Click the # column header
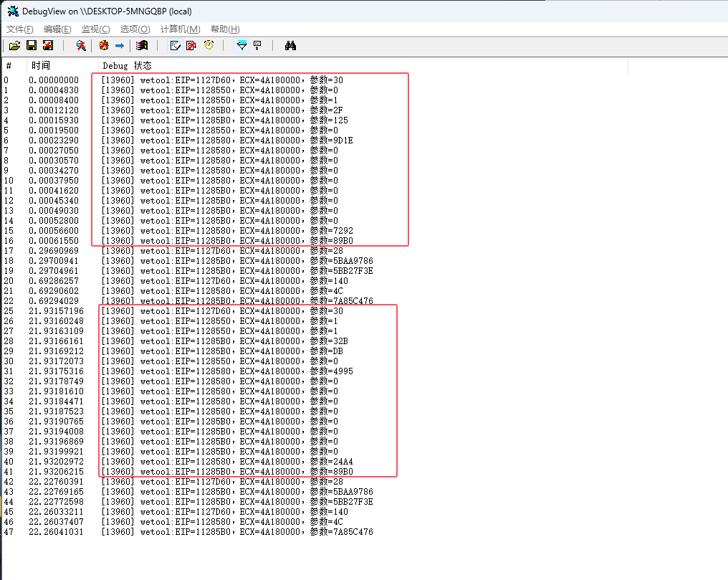Viewport: 728px width, 580px height. 14,65
